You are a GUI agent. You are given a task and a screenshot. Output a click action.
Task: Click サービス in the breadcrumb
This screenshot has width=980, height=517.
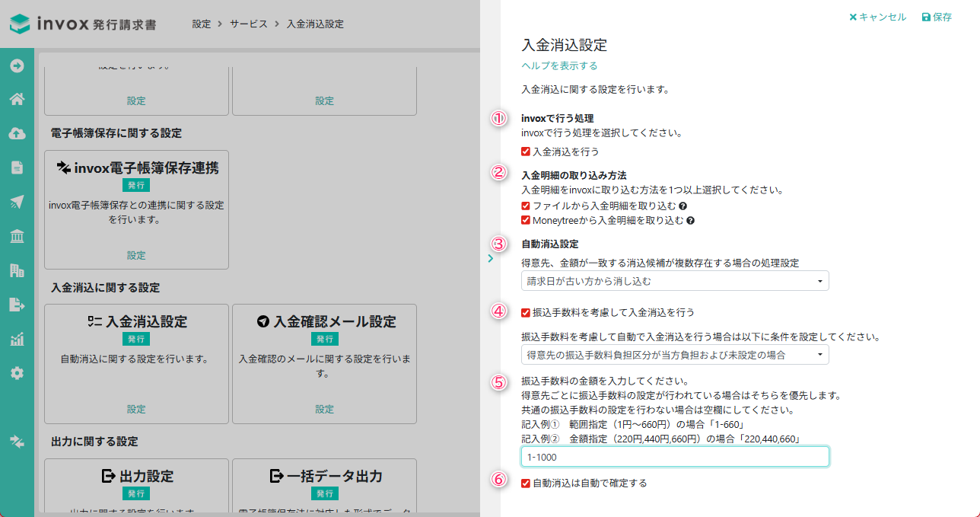[x=249, y=24]
